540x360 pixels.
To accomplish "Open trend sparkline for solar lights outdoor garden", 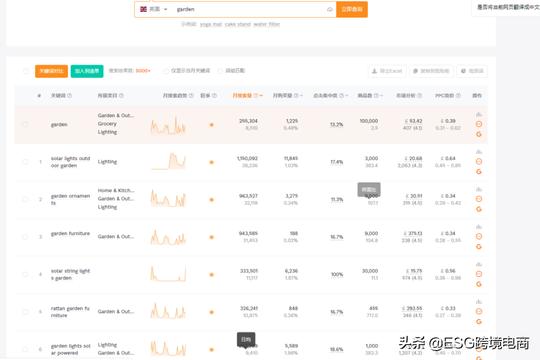I will click(x=168, y=161).
